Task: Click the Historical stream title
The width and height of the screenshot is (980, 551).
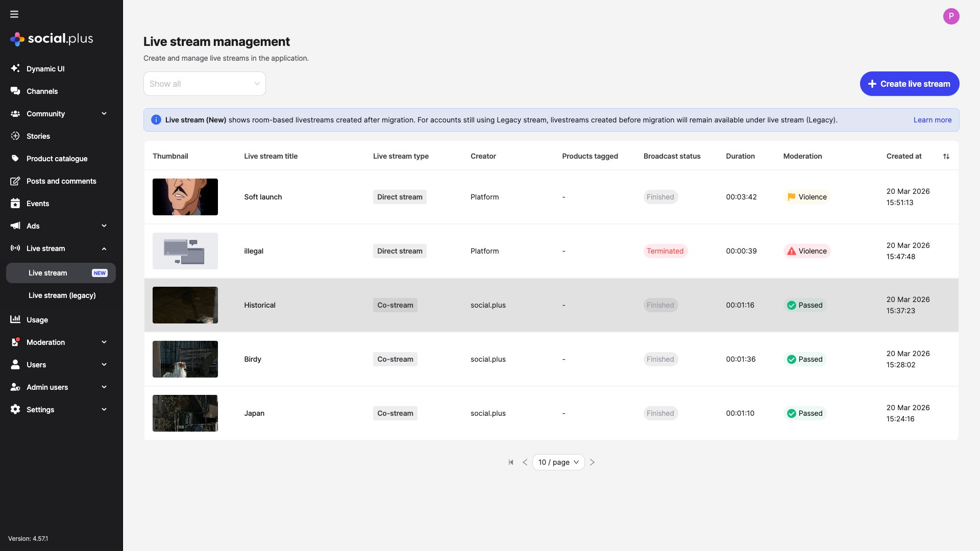Action: click(x=260, y=305)
